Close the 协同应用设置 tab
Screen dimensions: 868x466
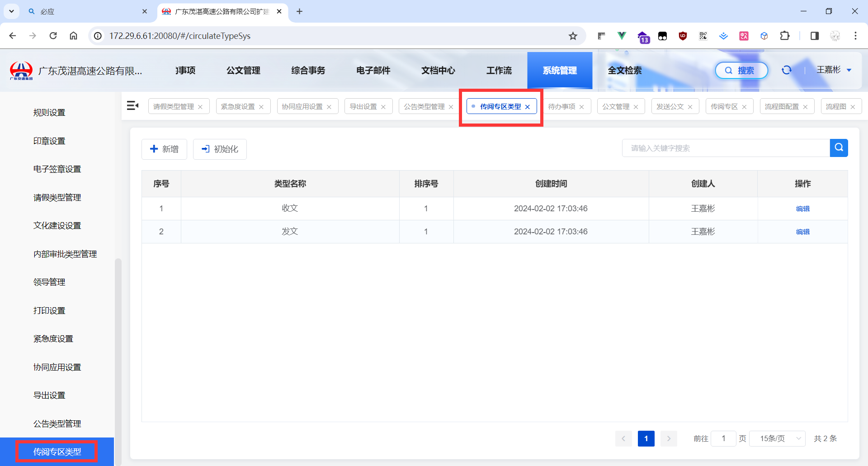[329, 107]
